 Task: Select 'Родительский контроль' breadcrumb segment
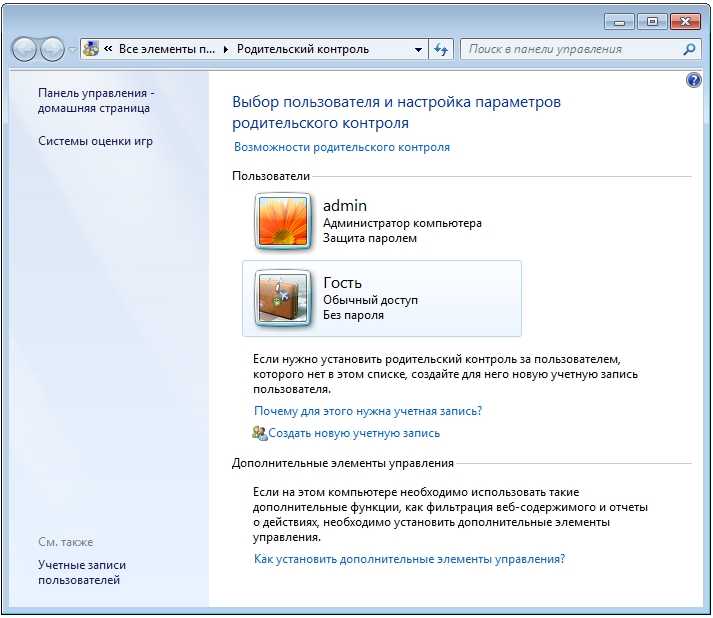click(303, 49)
